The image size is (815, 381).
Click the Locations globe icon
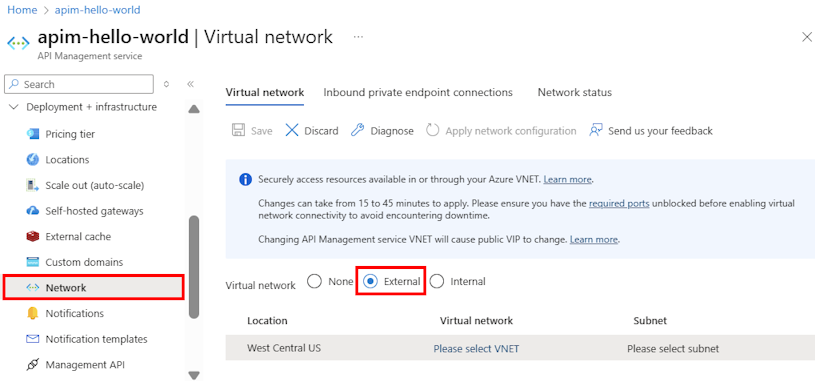click(x=33, y=160)
